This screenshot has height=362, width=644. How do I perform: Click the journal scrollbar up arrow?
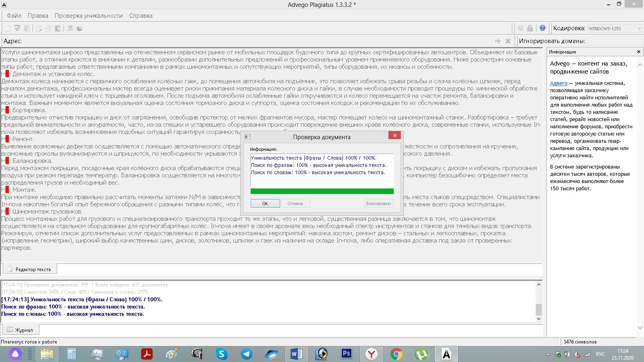coord(539,284)
